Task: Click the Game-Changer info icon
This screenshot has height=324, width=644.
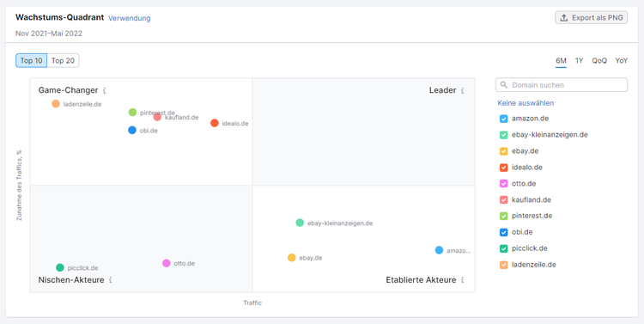Action: pos(105,90)
